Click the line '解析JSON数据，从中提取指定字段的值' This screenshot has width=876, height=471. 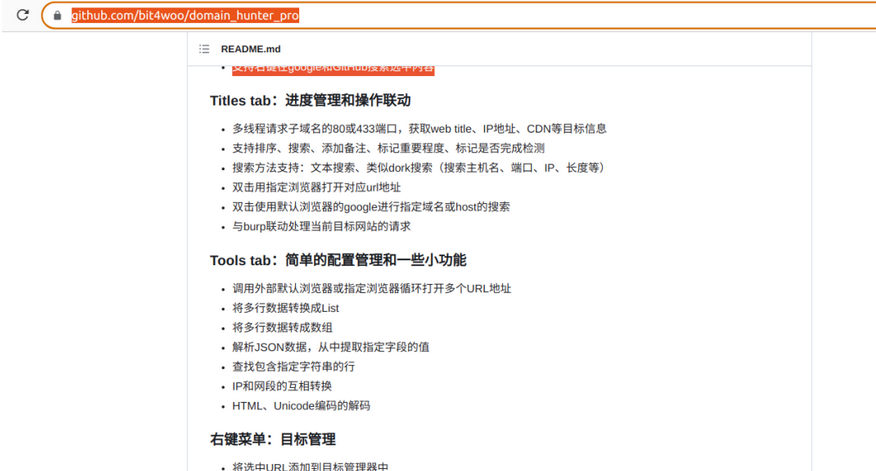click(331, 347)
